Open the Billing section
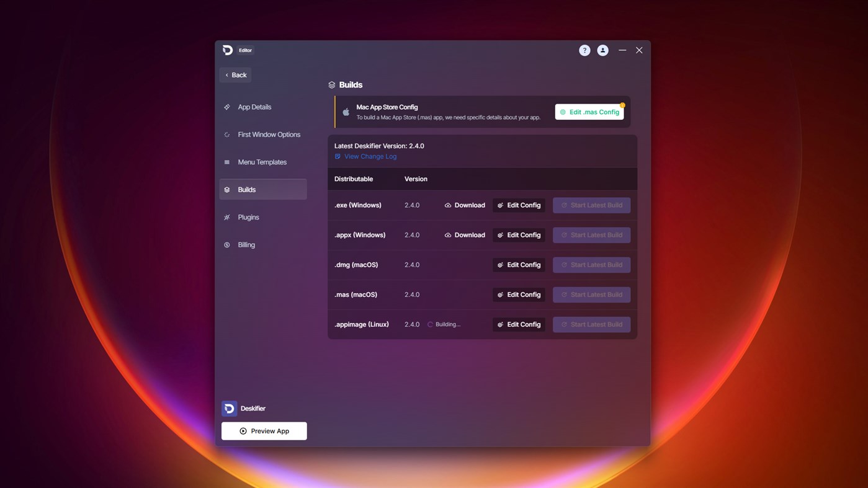The width and height of the screenshot is (868, 488). click(263, 245)
